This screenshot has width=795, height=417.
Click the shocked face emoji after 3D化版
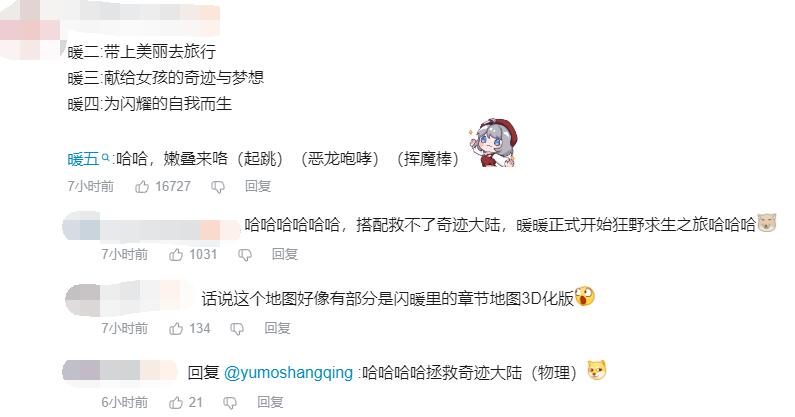click(x=585, y=296)
